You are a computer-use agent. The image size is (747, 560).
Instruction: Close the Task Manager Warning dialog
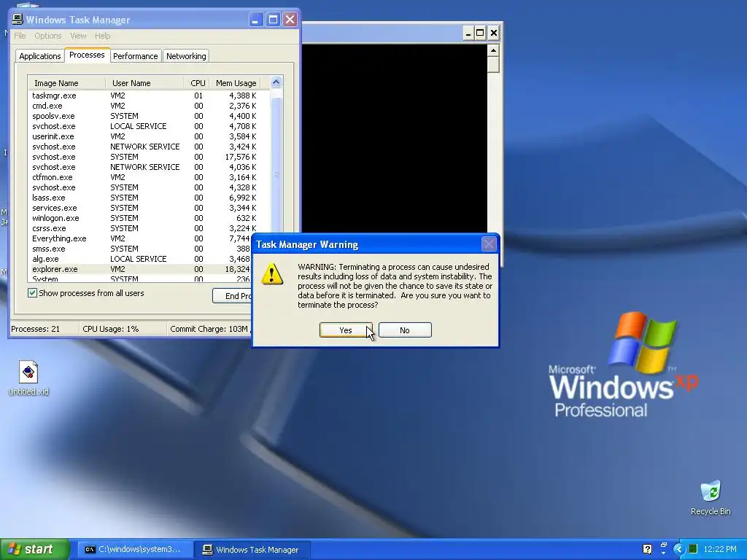click(489, 244)
